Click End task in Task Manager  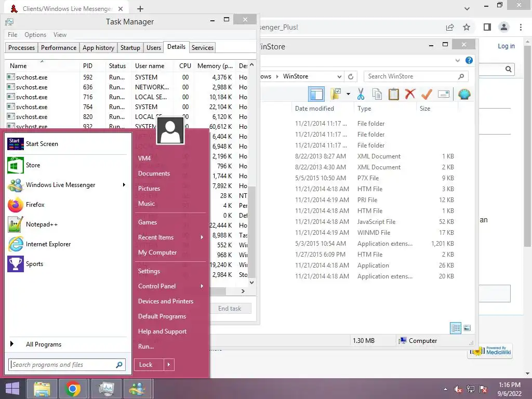[x=230, y=309]
